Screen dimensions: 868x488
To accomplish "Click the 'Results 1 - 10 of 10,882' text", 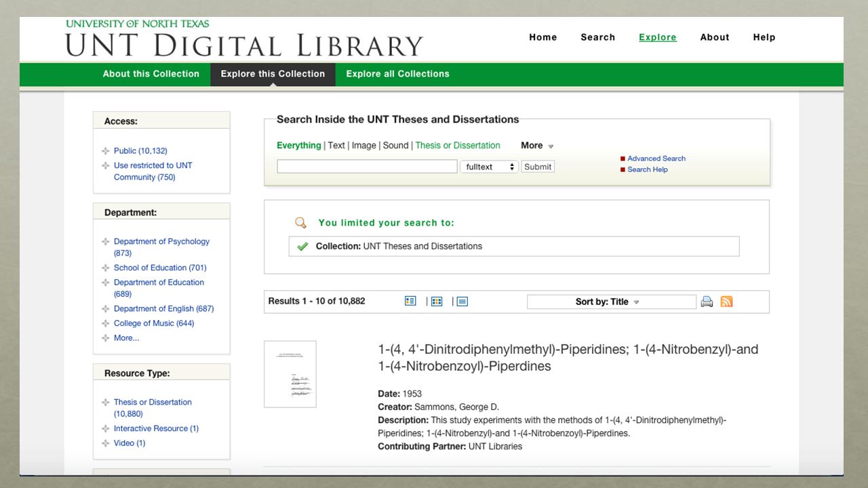I will point(317,302).
